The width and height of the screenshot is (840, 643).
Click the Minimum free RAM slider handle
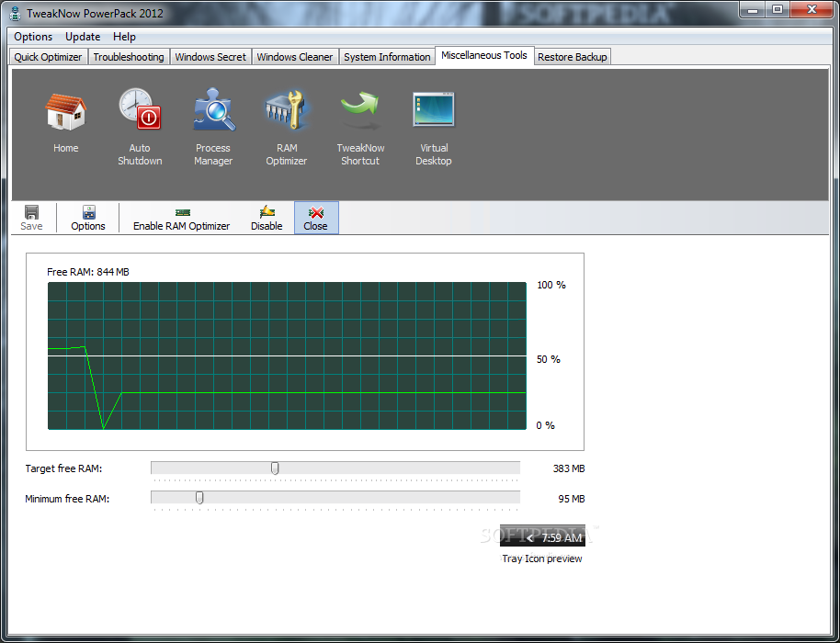tap(199, 499)
